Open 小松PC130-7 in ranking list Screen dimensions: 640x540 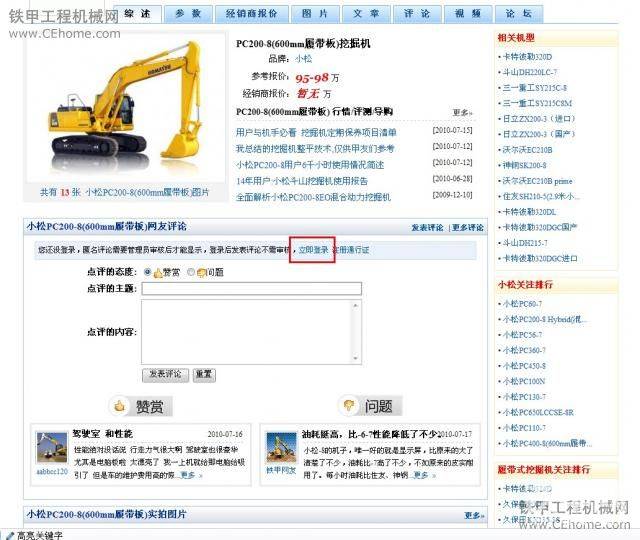(524, 397)
